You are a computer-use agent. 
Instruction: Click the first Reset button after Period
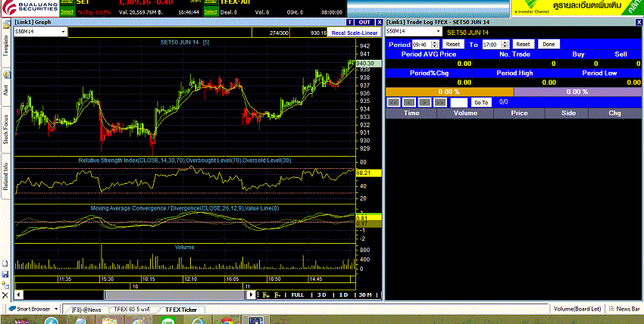point(453,45)
